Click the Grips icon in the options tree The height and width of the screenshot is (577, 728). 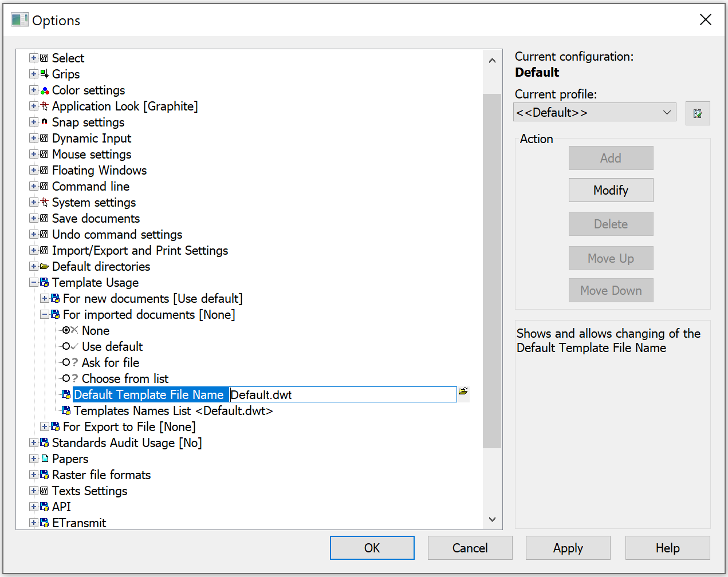(x=45, y=74)
